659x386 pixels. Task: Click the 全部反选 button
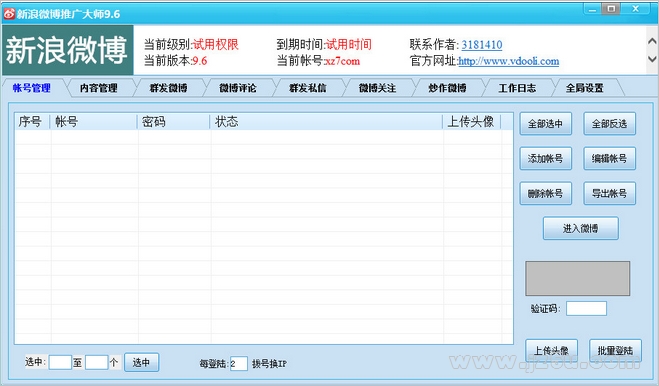pos(609,124)
